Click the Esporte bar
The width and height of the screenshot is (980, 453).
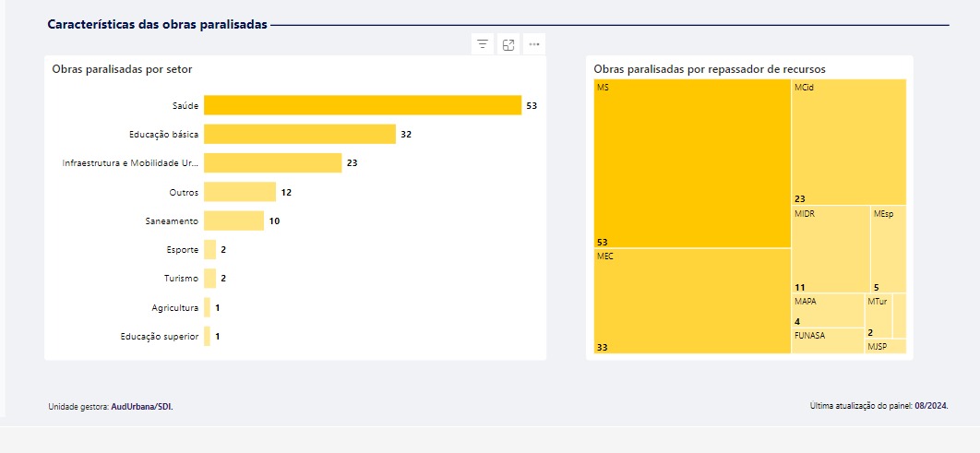point(209,249)
